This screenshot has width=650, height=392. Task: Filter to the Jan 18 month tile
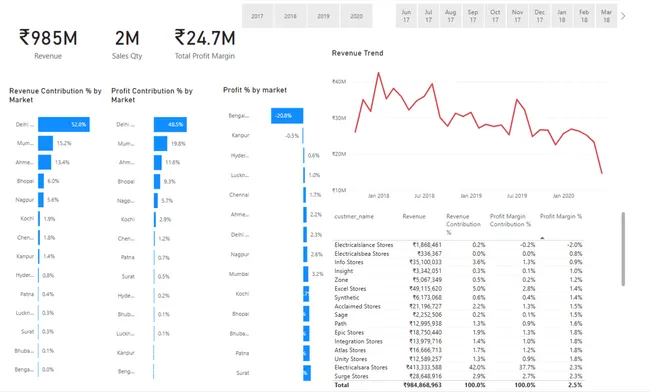[562, 16]
